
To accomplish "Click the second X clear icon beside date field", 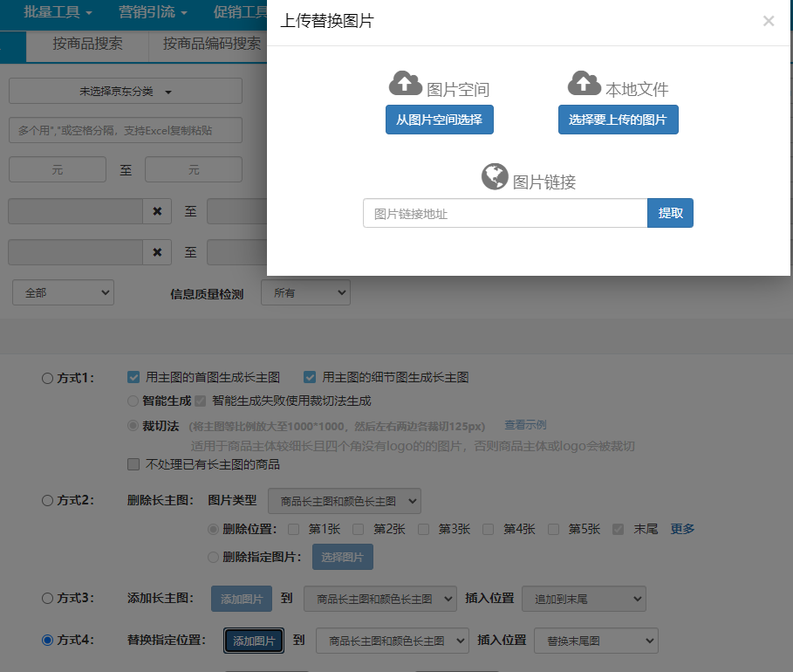I will pos(157,252).
